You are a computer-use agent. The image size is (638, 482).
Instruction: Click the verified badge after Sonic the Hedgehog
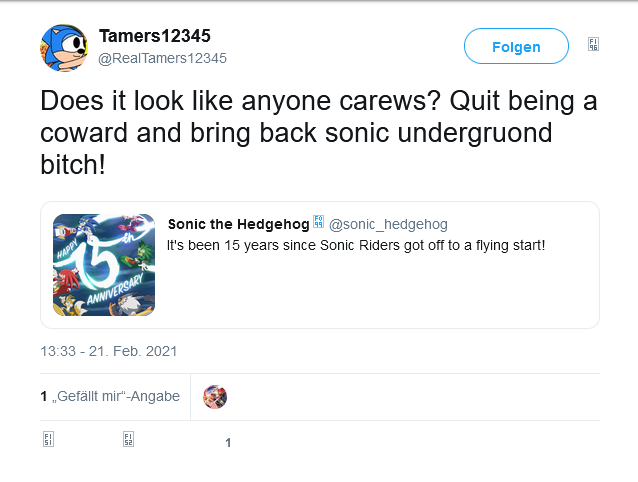[318, 222]
